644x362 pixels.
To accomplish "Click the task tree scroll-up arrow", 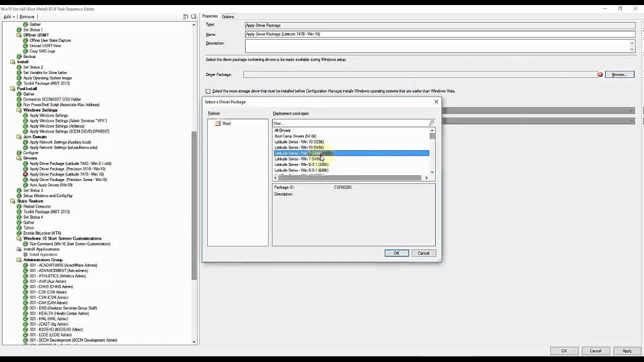I will pyautogui.click(x=194, y=24).
